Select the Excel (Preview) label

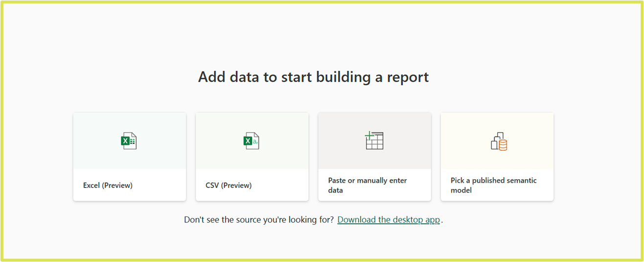click(108, 185)
